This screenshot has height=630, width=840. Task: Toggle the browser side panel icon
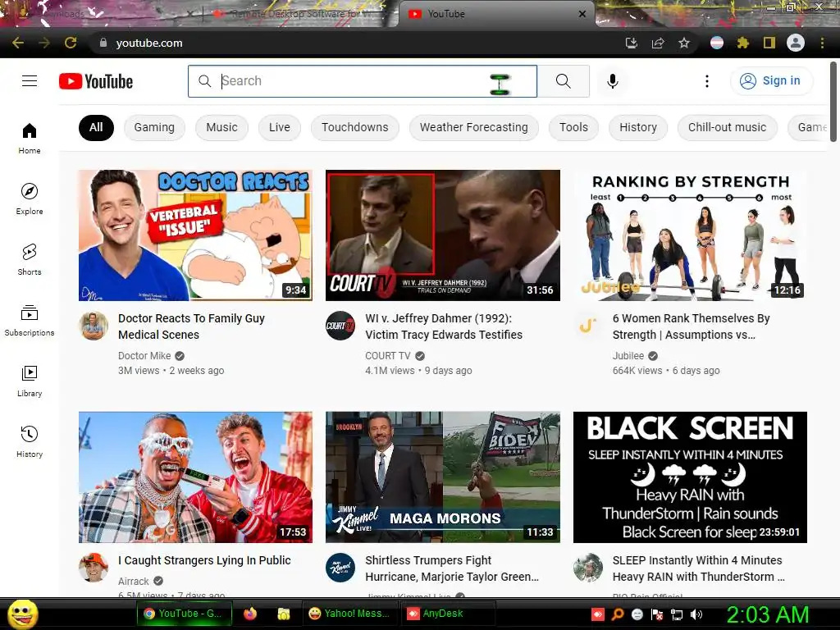tap(769, 43)
